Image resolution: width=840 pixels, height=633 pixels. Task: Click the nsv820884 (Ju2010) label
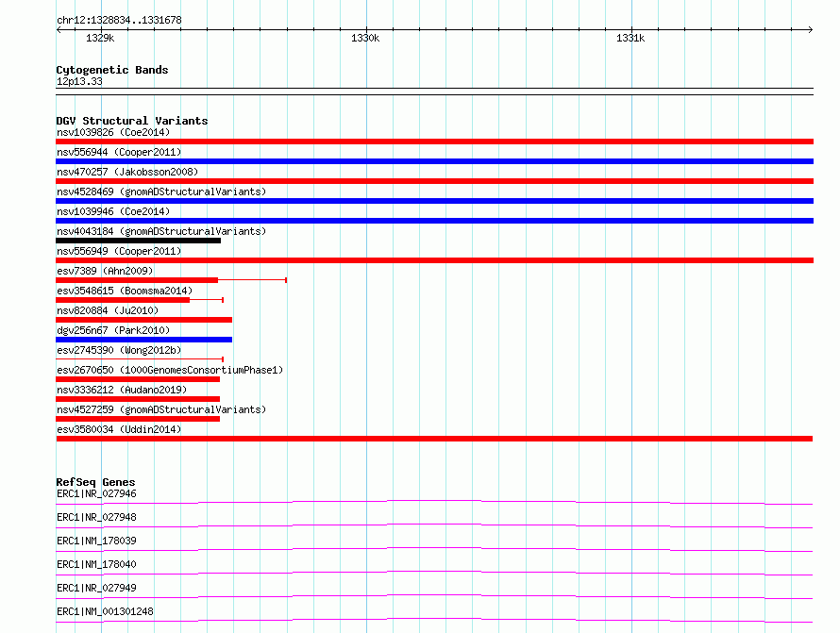click(x=108, y=310)
